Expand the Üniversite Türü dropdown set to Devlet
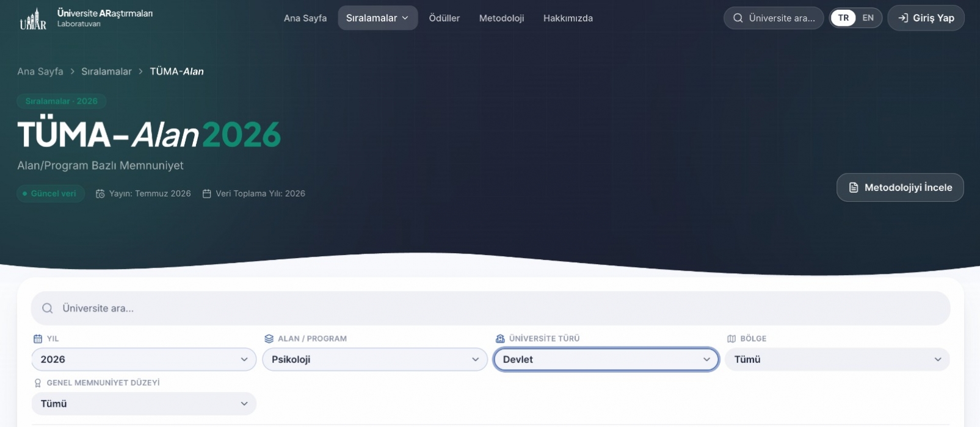Viewport: 980px width, 427px height. coord(606,359)
